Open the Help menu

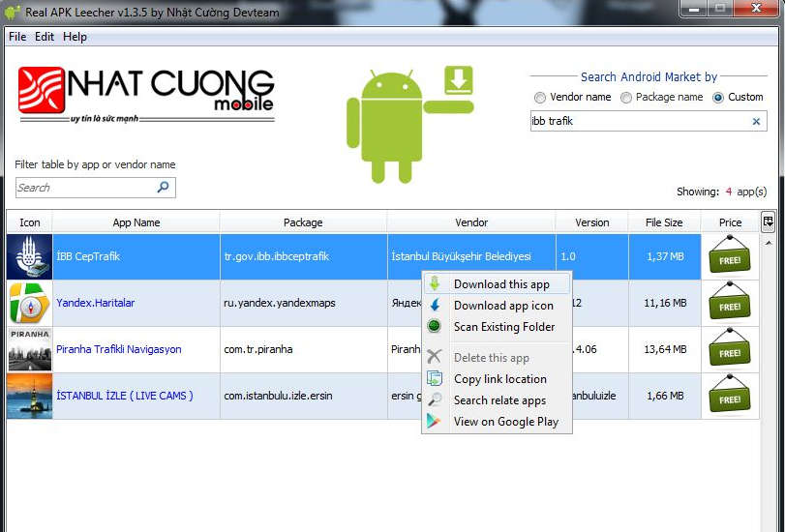(75, 37)
